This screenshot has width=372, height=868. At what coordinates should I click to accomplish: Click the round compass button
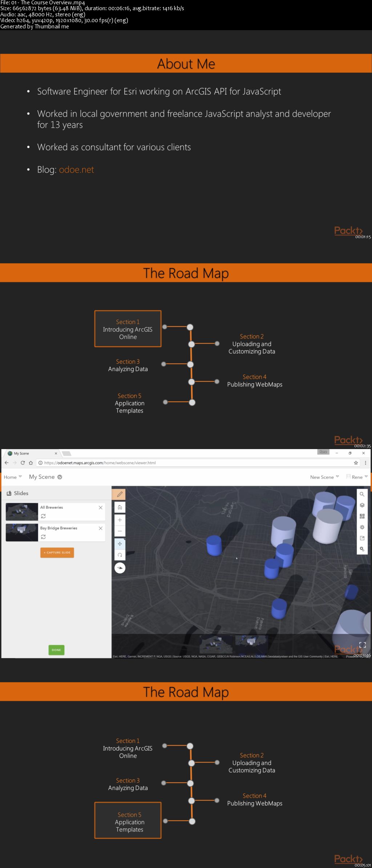[x=120, y=568]
